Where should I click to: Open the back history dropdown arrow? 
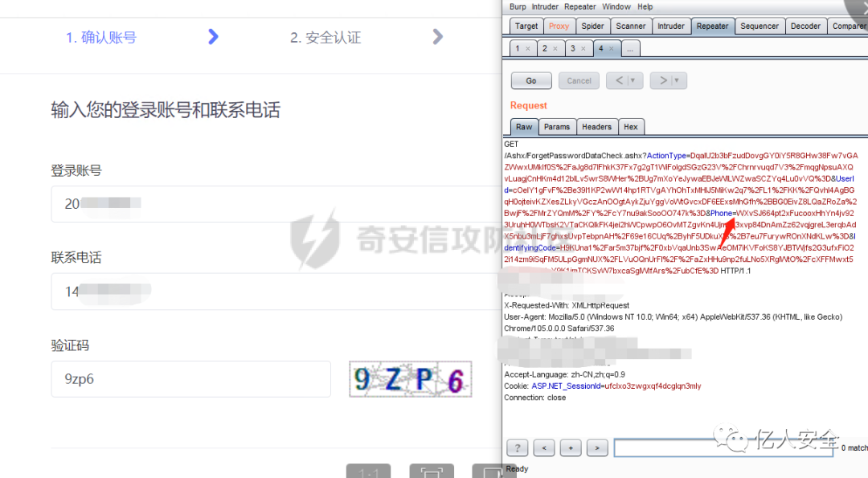tap(633, 81)
